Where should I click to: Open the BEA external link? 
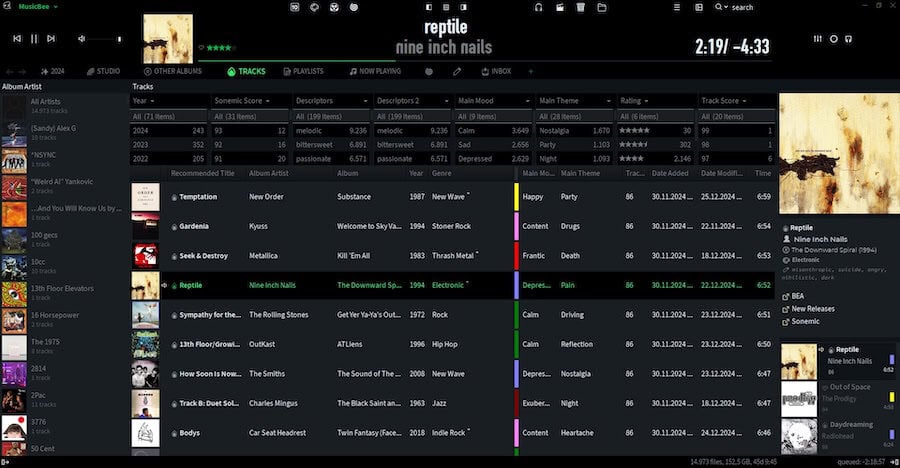[793, 296]
